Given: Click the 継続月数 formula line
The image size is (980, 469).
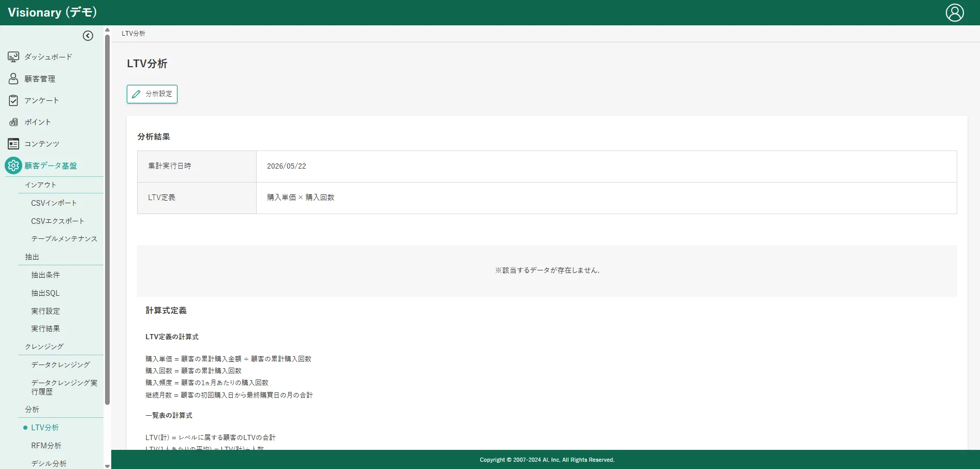Looking at the screenshot, I should click(229, 395).
